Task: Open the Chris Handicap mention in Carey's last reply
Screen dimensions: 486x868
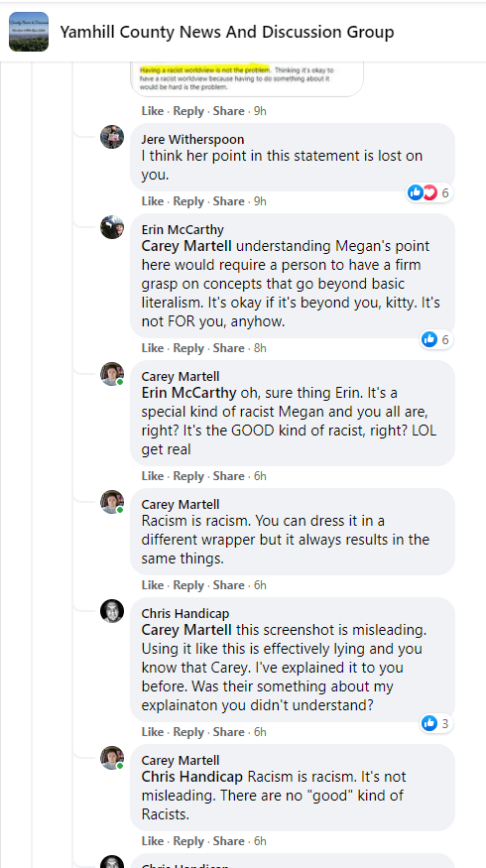Action: (x=192, y=777)
